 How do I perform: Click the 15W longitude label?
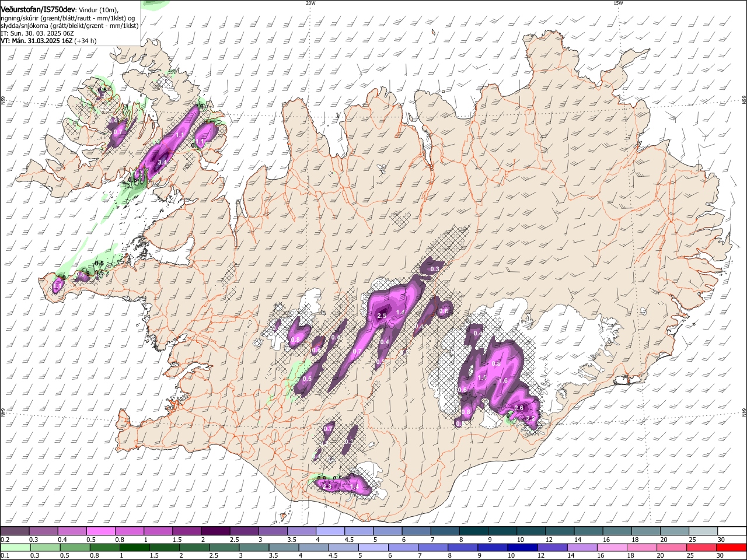click(617, 3)
